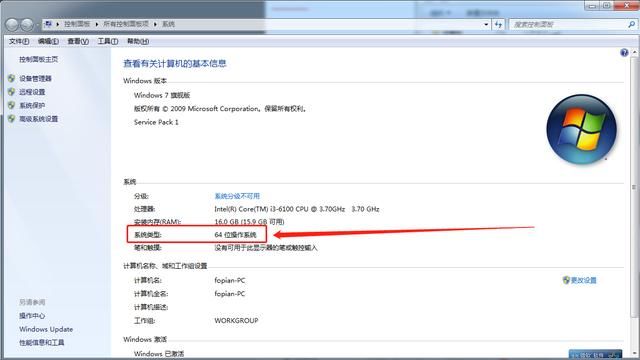This screenshot has width=640, height=360.
Task: Click fopian-PC value beside 计算机名
Action: click(x=230, y=280)
